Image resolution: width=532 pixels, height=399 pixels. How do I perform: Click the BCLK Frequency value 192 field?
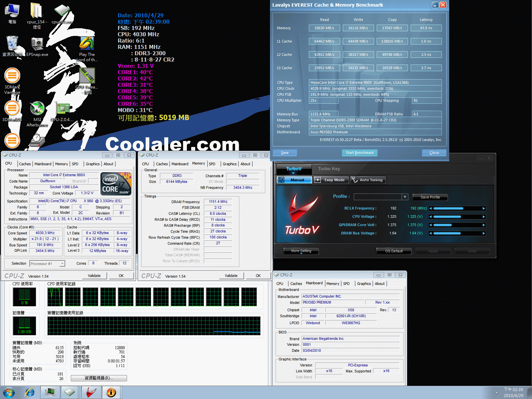click(x=393, y=208)
